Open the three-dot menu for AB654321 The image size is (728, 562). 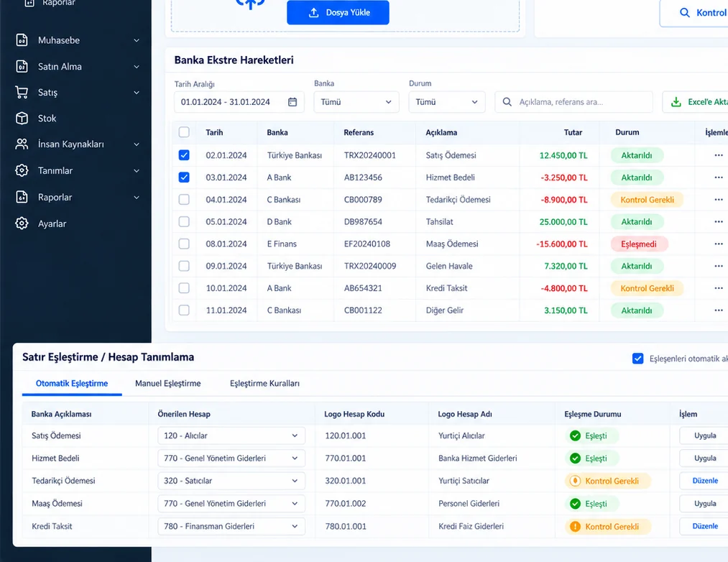point(719,288)
